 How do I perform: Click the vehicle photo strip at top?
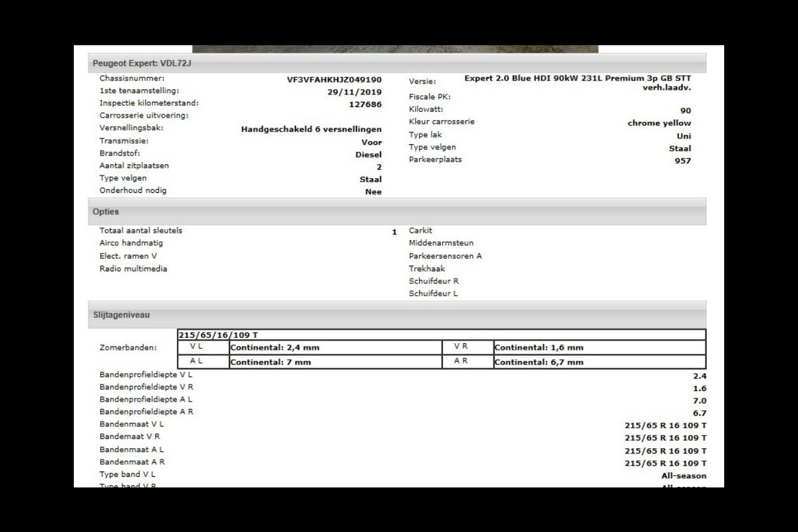pyautogui.click(x=395, y=49)
